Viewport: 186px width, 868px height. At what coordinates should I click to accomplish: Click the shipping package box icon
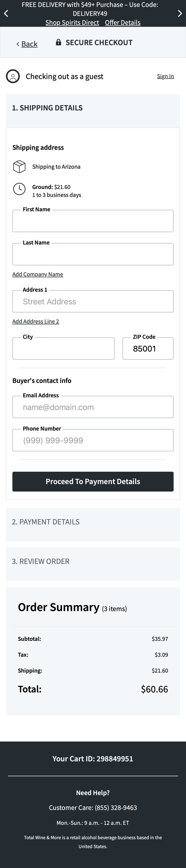[19, 166]
